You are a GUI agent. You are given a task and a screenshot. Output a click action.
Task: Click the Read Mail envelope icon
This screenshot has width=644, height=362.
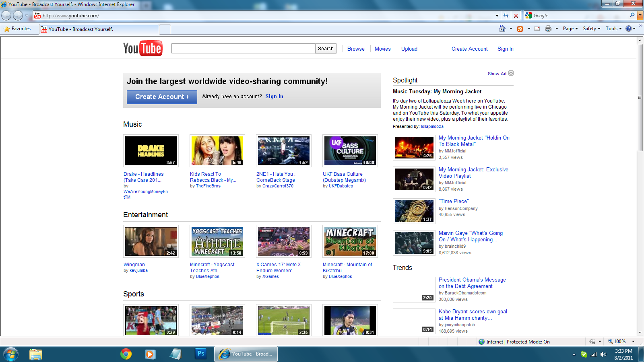[x=537, y=29]
